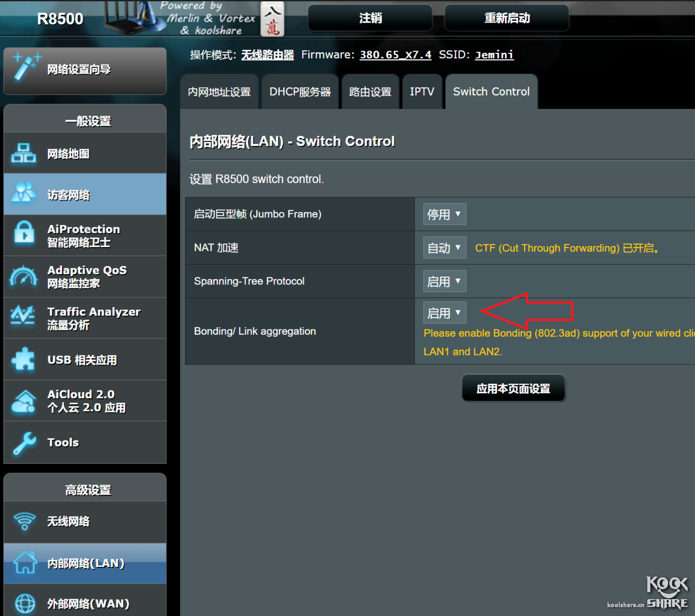Open the Spanning-Tree Protocol 启用 dropdown
The height and width of the screenshot is (616, 695).
[444, 281]
